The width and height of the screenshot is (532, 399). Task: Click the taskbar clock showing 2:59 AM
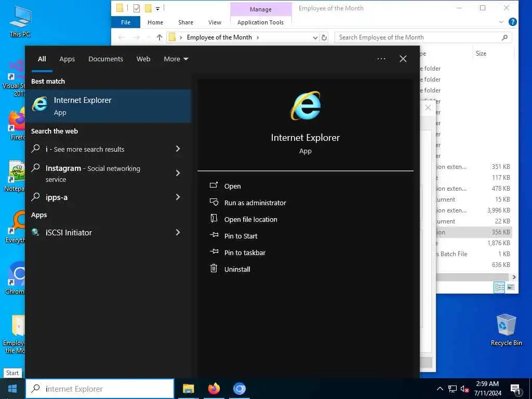487,389
